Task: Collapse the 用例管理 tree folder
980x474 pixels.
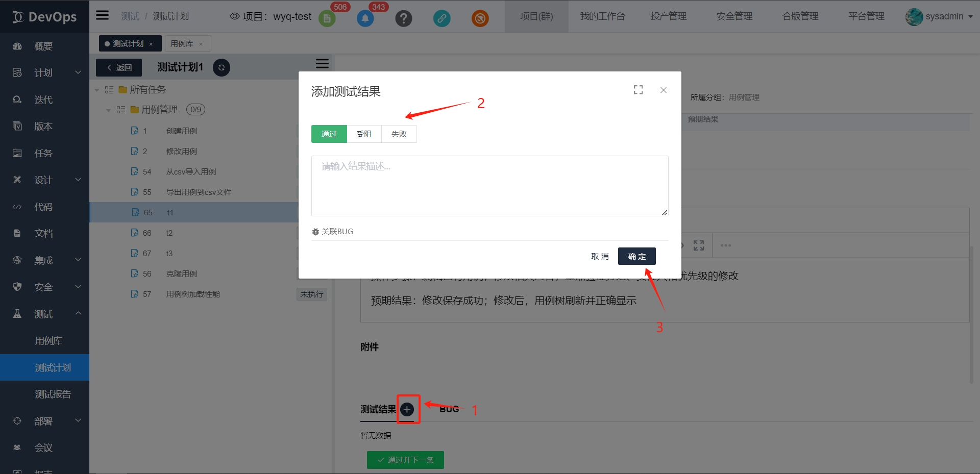Action: pos(108,110)
